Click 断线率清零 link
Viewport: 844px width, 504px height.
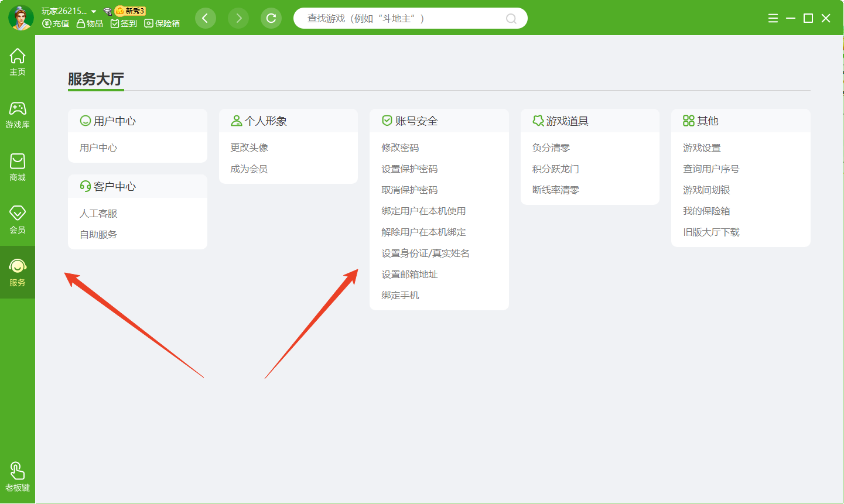tap(556, 190)
